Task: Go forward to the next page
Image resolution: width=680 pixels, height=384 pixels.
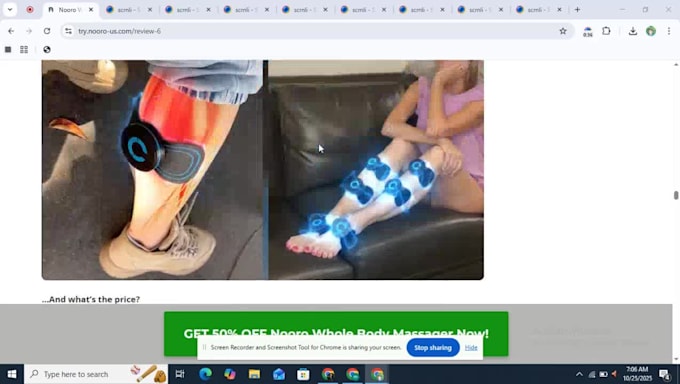Action: point(29,31)
